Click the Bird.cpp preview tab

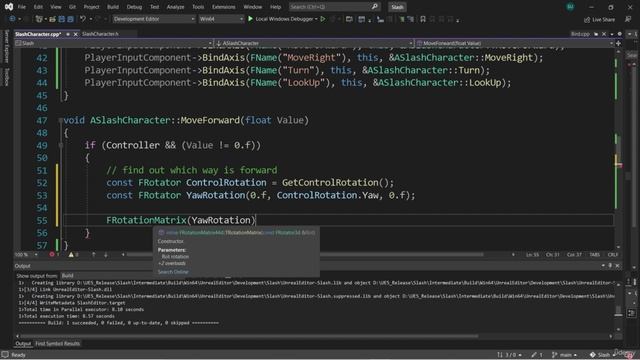pos(580,34)
